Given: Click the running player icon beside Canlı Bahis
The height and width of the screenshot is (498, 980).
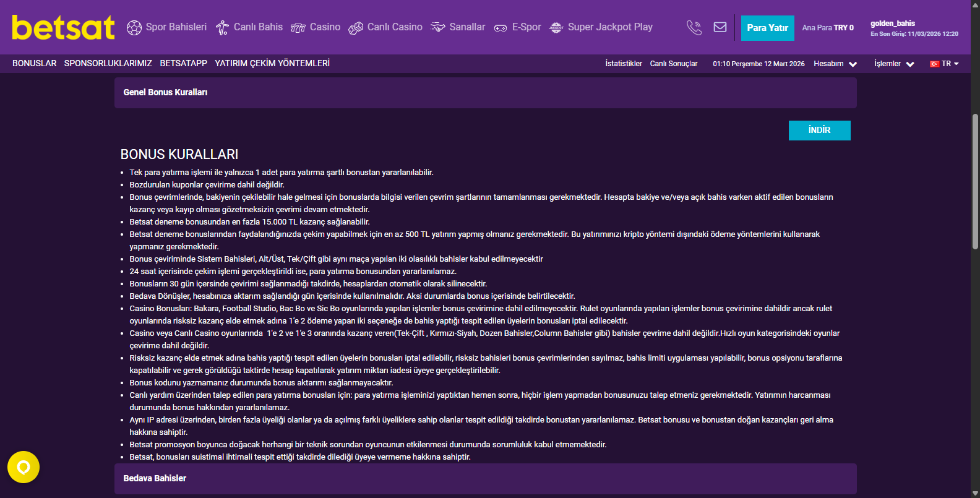Looking at the screenshot, I should pos(222,28).
